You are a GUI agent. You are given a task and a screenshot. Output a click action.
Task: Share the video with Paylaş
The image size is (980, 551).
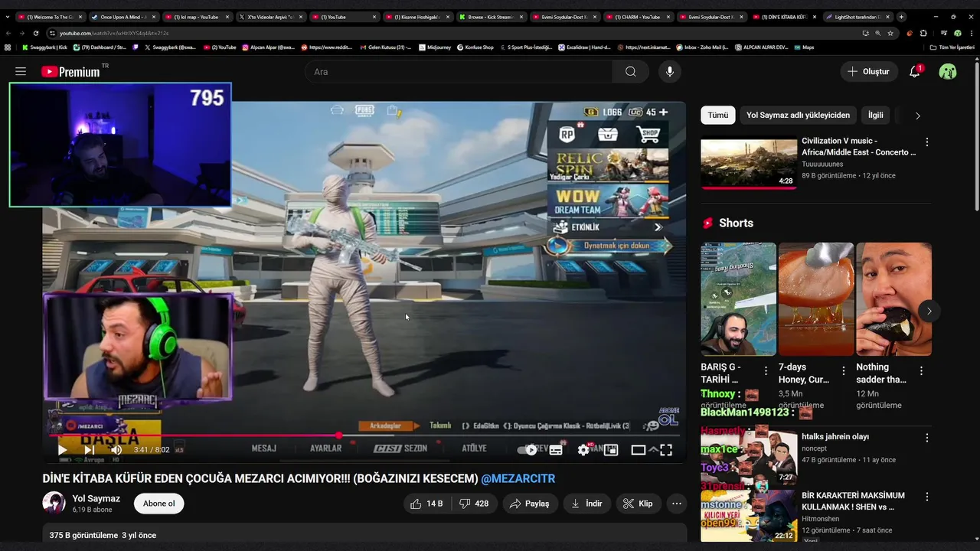530,504
